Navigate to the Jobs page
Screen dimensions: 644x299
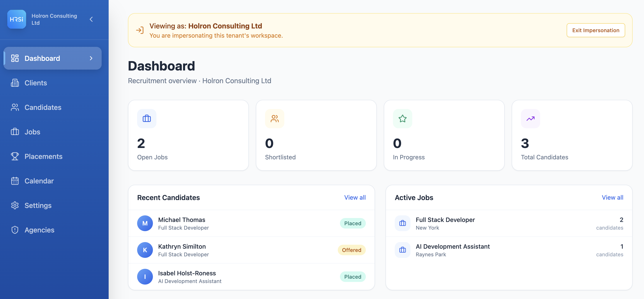[x=53, y=132]
